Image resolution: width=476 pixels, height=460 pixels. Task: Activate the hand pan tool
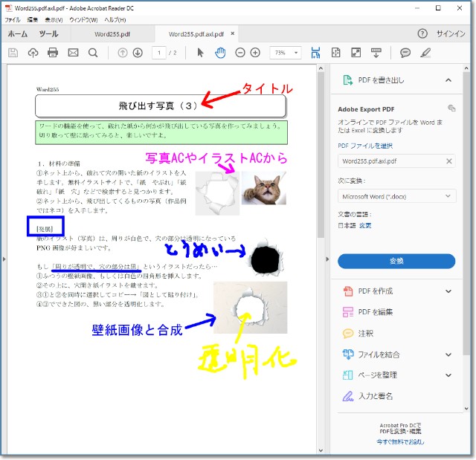tap(220, 53)
